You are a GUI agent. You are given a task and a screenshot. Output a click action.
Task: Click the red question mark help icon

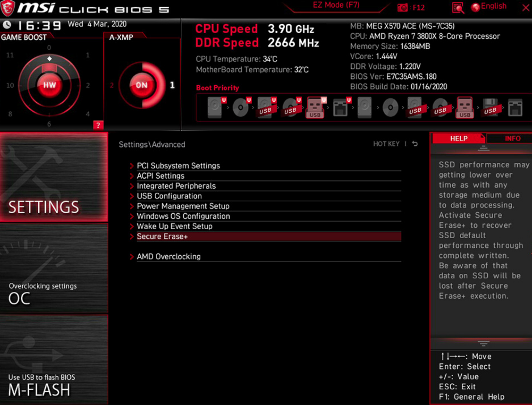pyautogui.click(x=98, y=125)
